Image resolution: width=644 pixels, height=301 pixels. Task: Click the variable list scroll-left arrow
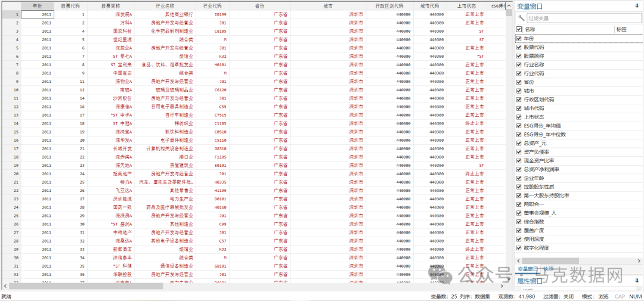[519, 260]
